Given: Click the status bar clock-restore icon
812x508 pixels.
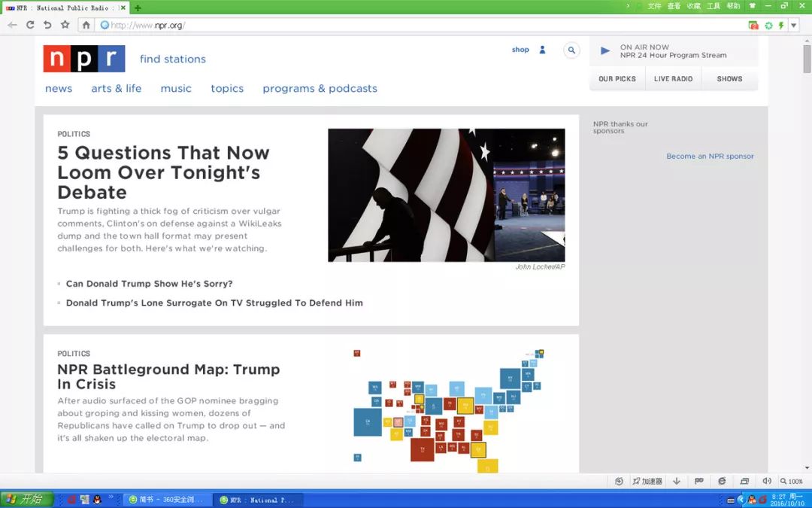Looking at the screenshot, I should point(619,481).
